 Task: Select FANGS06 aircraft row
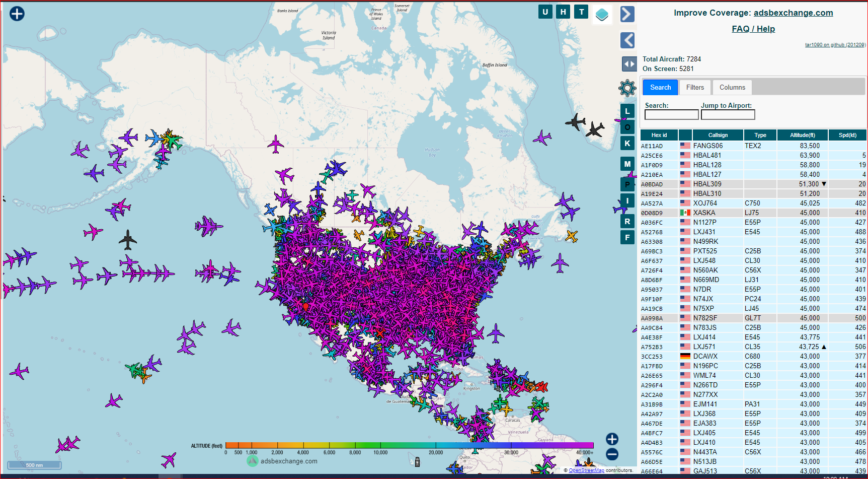[x=753, y=146]
